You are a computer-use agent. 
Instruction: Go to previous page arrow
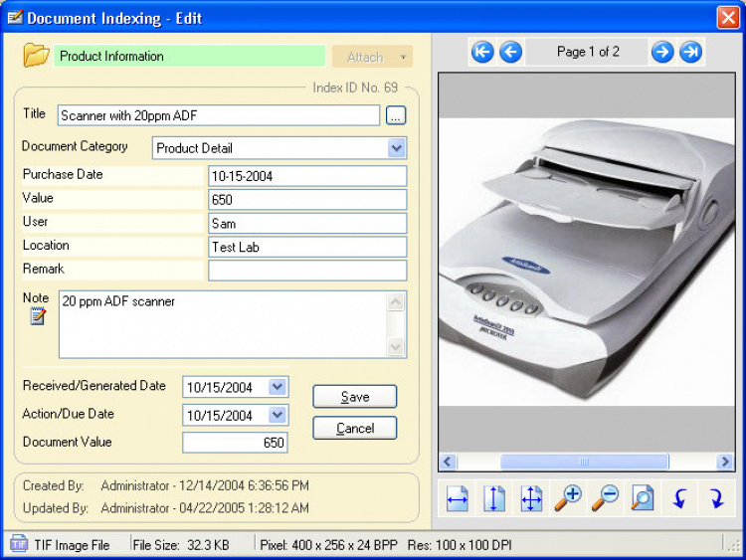click(511, 52)
